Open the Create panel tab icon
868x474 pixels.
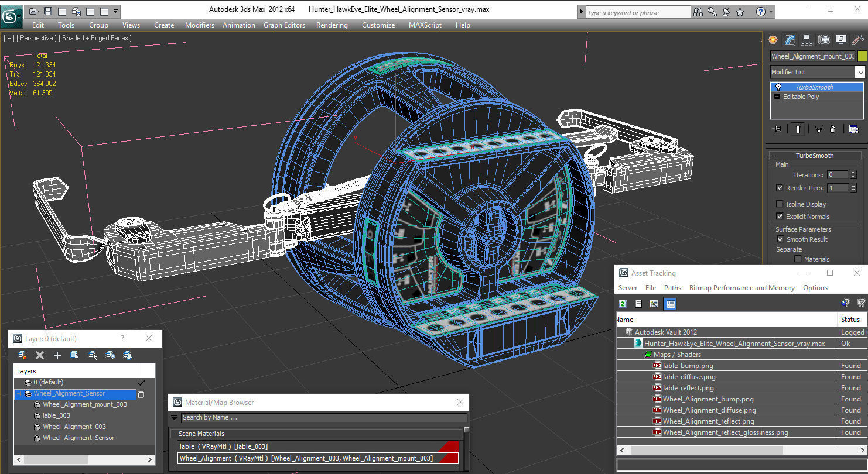[x=773, y=40]
